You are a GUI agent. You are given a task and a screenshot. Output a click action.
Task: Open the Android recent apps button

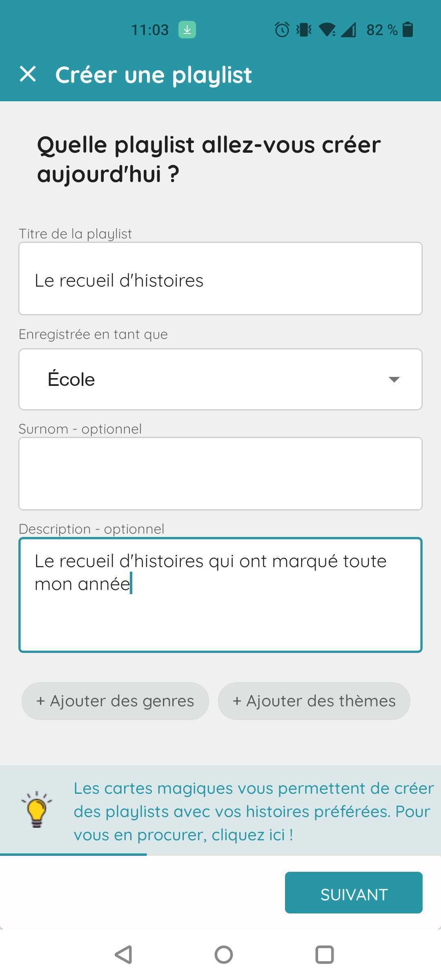[x=325, y=955]
